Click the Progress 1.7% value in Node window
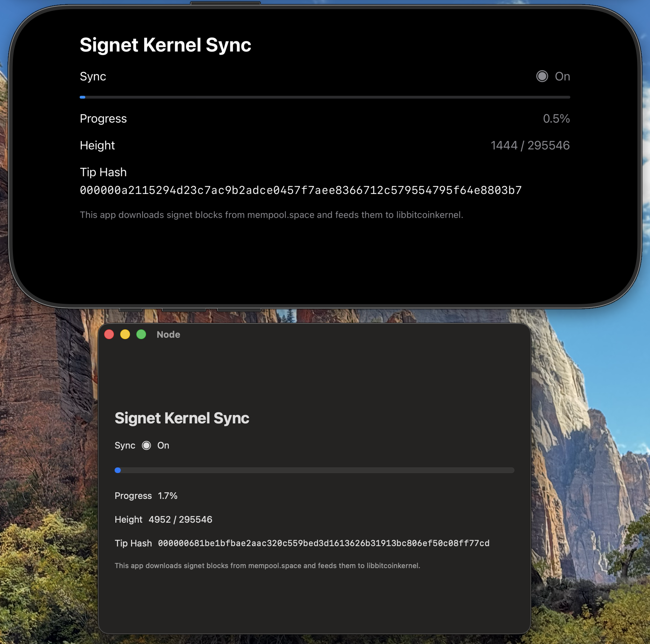This screenshot has width=650, height=644. pyautogui.click(x=167, y=495)
